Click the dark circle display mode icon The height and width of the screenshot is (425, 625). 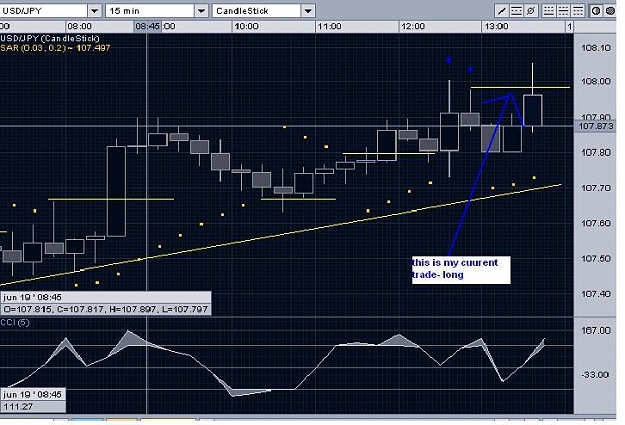pos(610,11)
